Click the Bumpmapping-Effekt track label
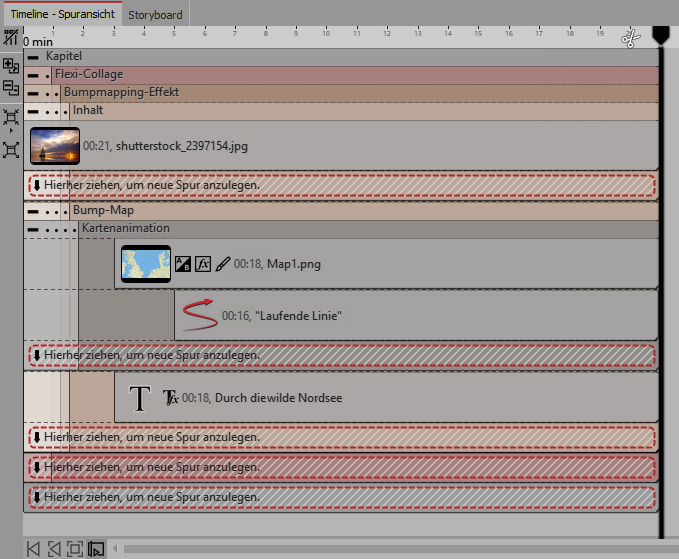This screenshot has height=559, width=679. tap(121, 92)
